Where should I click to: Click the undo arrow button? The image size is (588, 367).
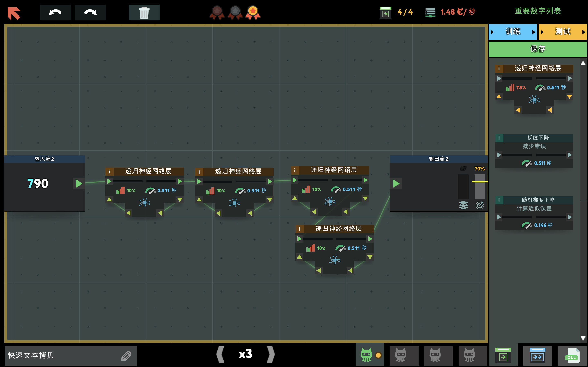[55, 12]
